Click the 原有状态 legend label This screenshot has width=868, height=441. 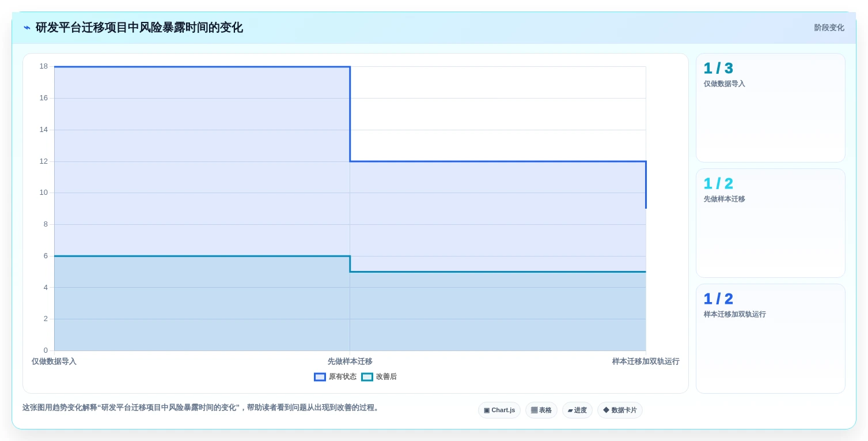point(343,377)
